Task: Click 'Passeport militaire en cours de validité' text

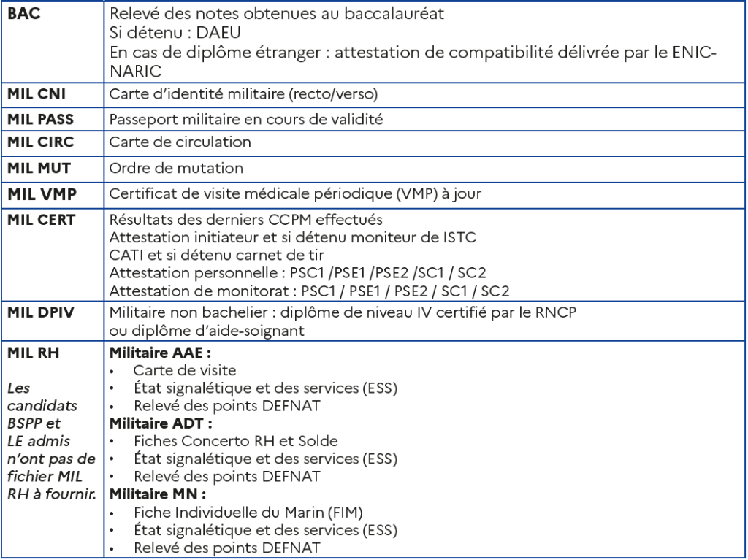Action: tap(246, 119)
